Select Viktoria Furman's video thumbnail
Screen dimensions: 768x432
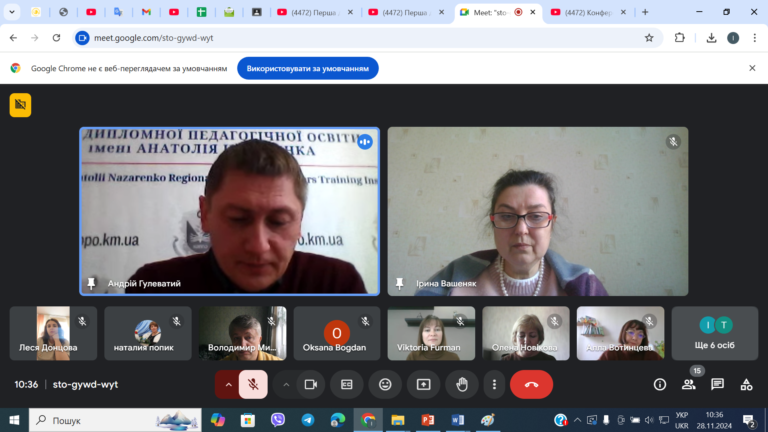[x=431, y=334]
